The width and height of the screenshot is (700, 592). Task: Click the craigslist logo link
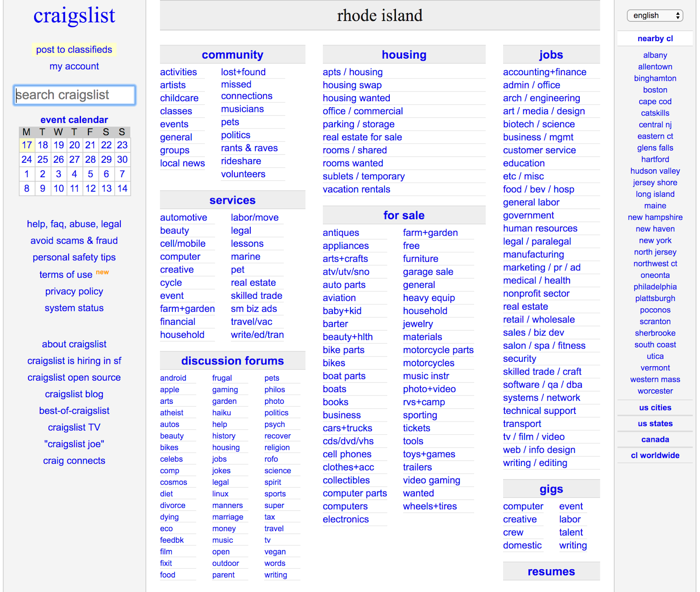pos(74,16)
